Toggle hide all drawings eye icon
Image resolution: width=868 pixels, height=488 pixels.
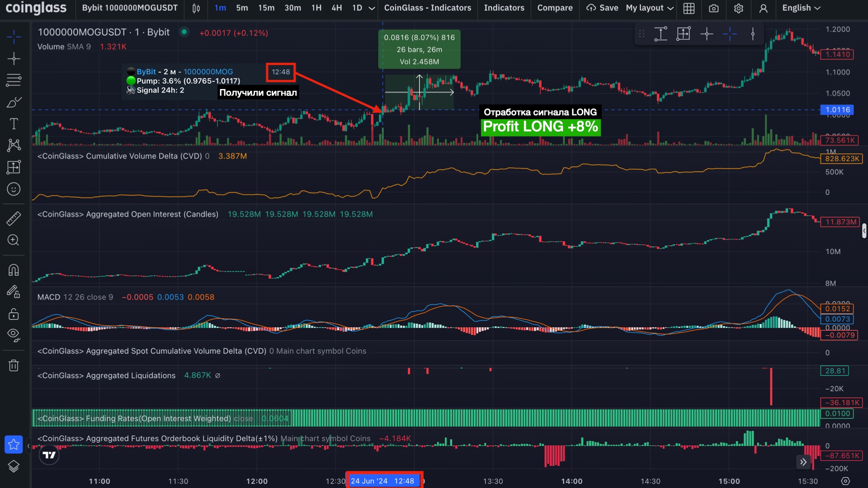tap(14, 335)
